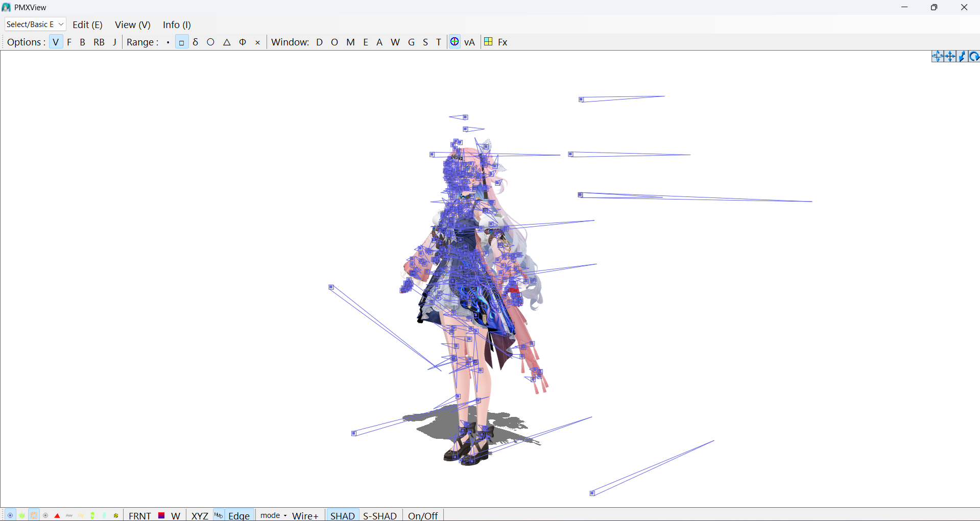Open the D window

tap(320, 42)
